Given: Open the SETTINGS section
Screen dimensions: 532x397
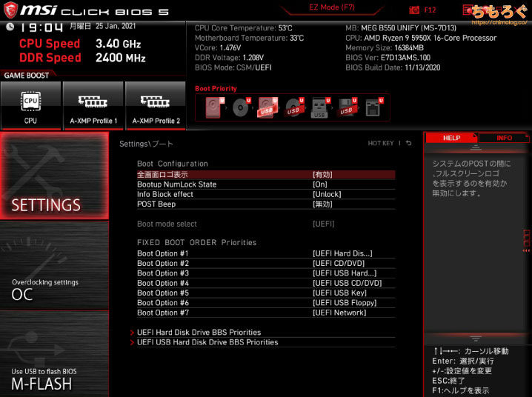Looking at the screenshot, I should 54,176.
